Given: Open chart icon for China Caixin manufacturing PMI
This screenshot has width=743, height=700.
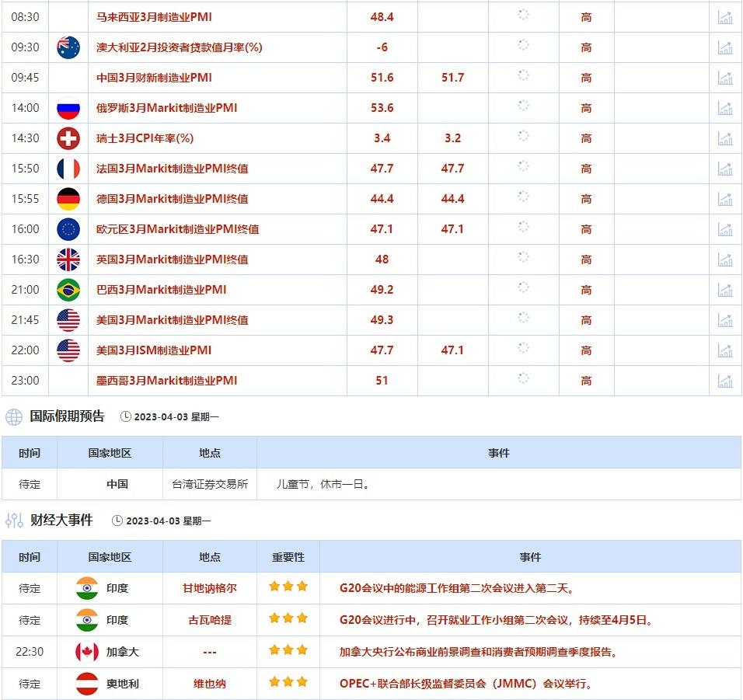Looking at the screenshot, I should 724,78.
